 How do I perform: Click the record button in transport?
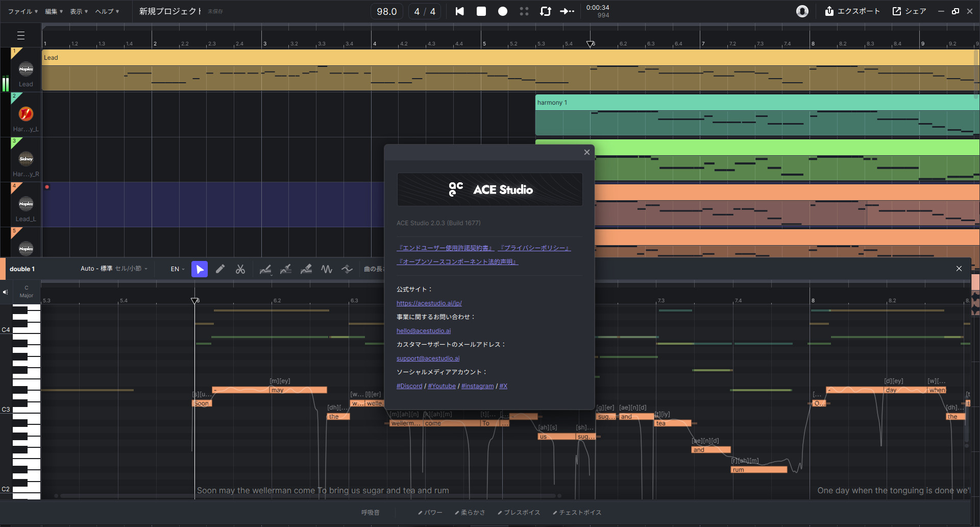click(503, 11)
